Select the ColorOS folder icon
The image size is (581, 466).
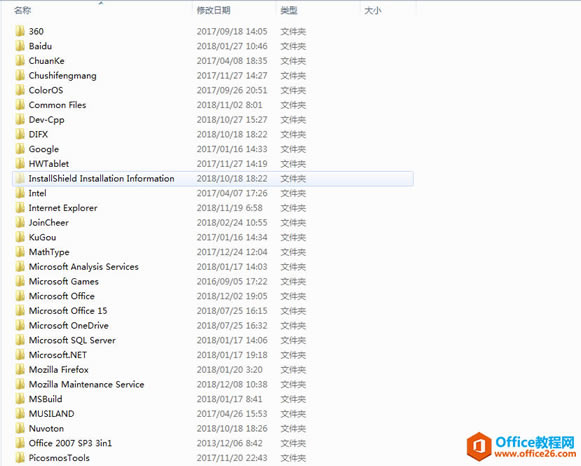(x=20, y=90)
